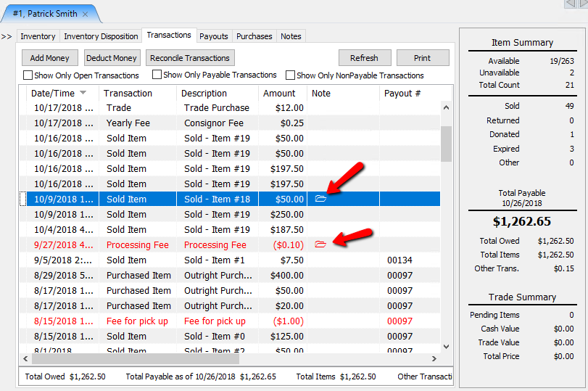Select the Purchased Item $20.00 row
Viewport: 588px width, 391px height.
tap(230, 306)
